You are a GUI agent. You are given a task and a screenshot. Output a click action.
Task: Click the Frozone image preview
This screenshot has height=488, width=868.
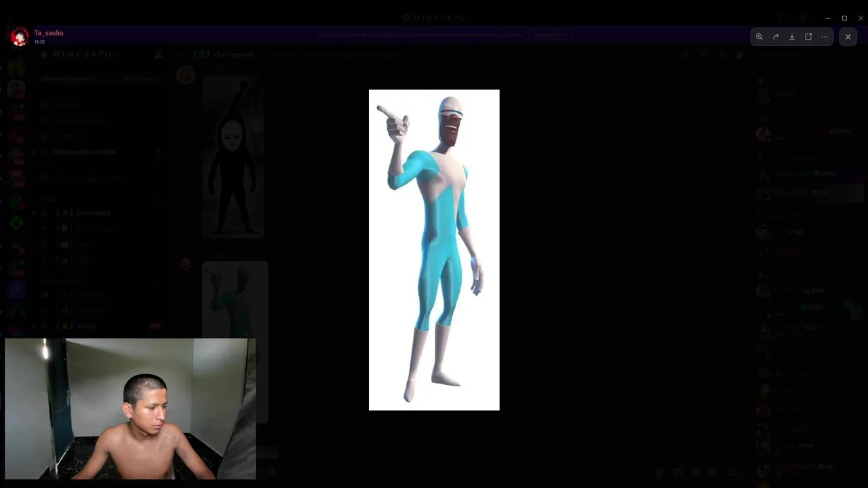tap(434, 250)
